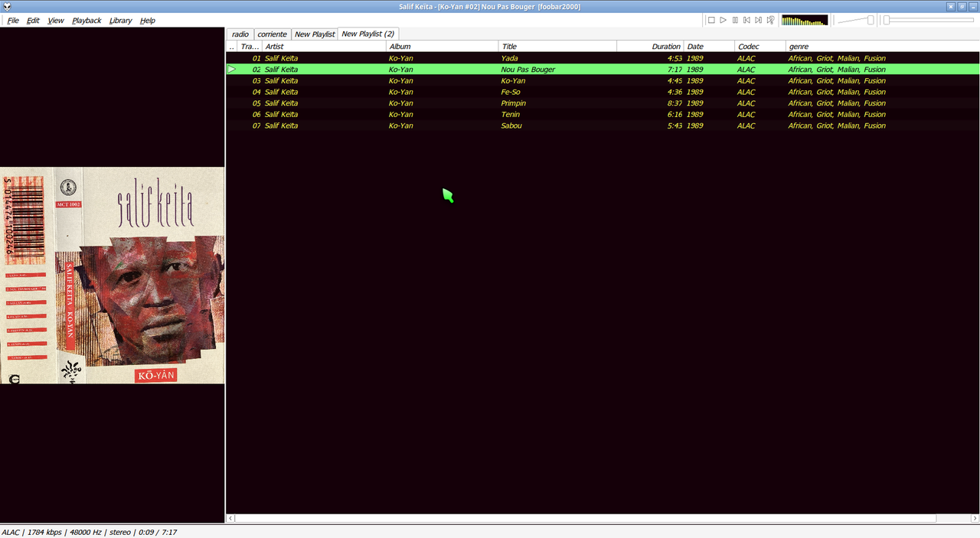
Task: Click the random playback icon
Action: click(770, 20)
